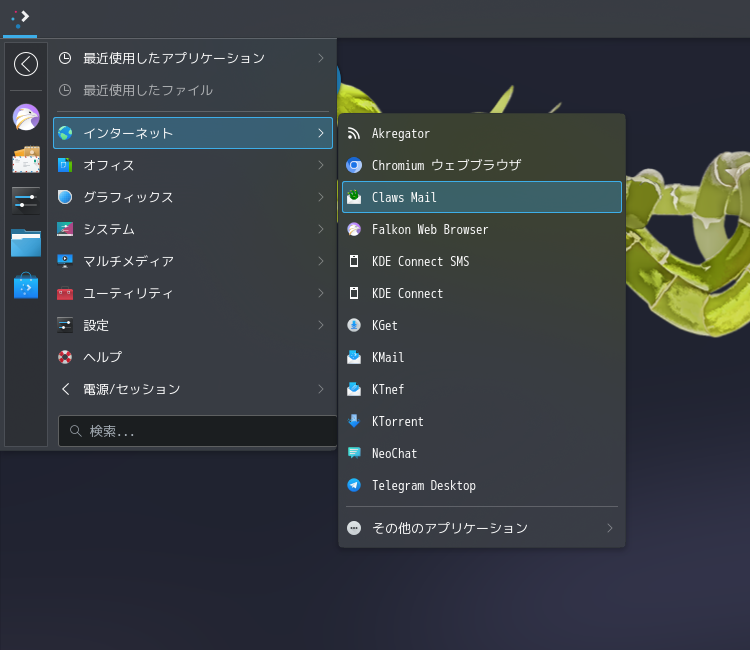Screen dimensions: 750x650
Task: Launch KDE Connect SMS
Action: point(482,261)
